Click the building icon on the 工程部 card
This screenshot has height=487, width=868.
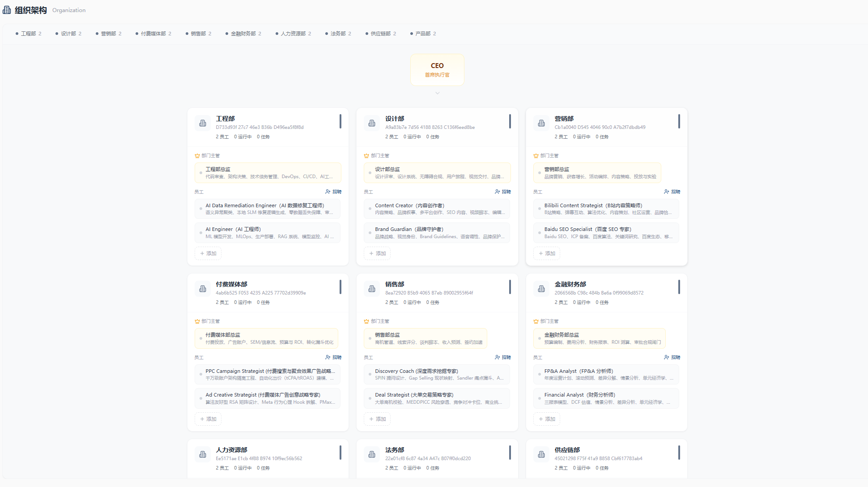203,123
